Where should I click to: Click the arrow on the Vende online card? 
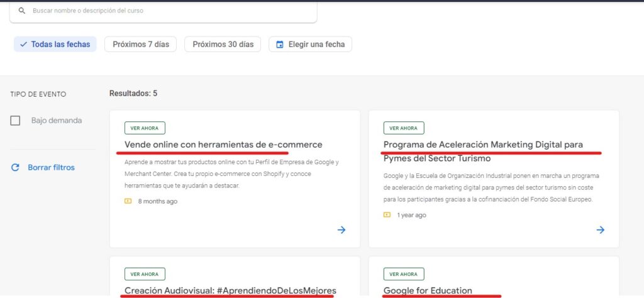point(341,230)
